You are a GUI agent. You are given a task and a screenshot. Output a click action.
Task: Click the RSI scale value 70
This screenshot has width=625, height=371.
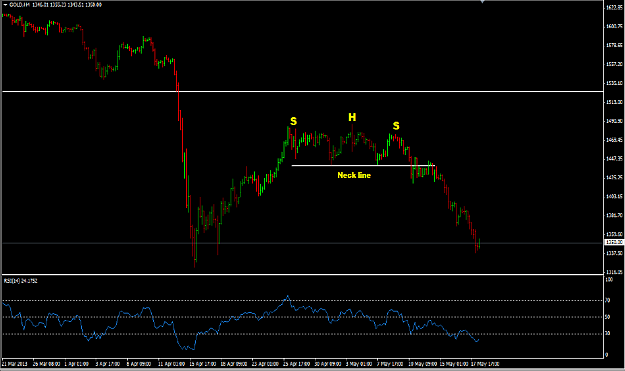click(608, 300)
